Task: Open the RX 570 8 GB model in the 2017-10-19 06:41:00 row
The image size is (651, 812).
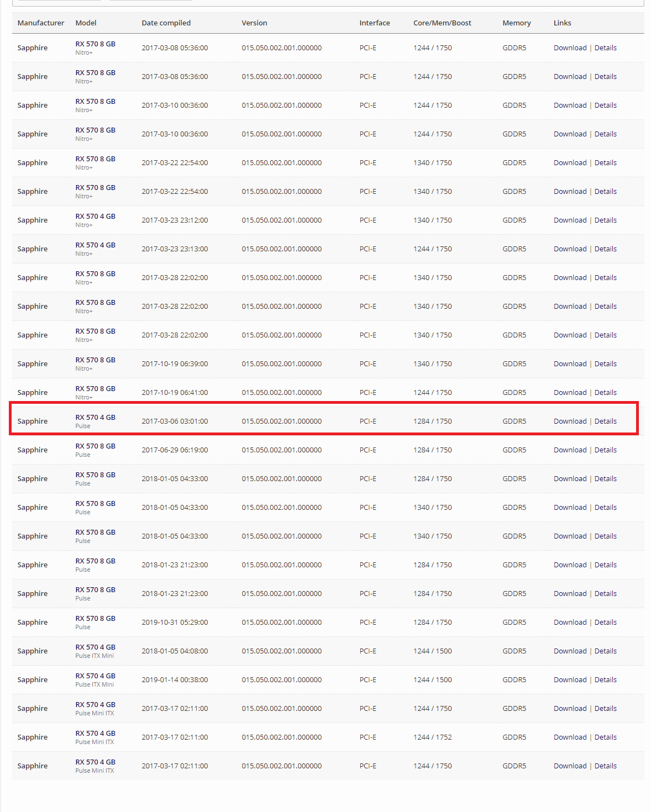Action: point(95,388)
